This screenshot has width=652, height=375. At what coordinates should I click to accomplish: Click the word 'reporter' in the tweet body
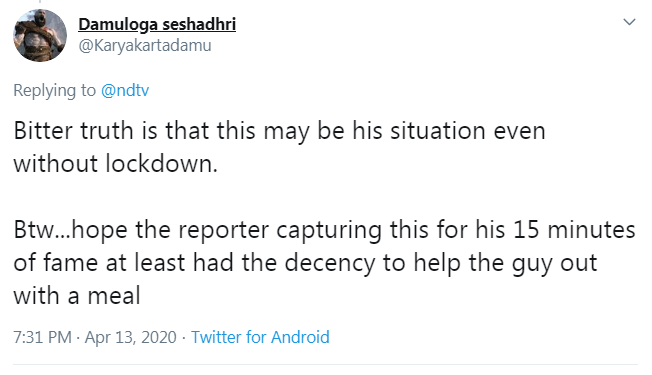224,230
